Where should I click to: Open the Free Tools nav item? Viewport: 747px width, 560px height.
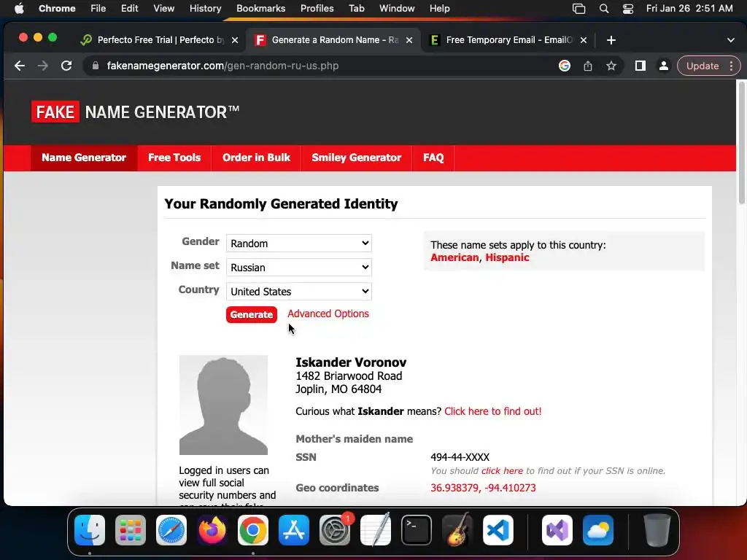(174, 157)
